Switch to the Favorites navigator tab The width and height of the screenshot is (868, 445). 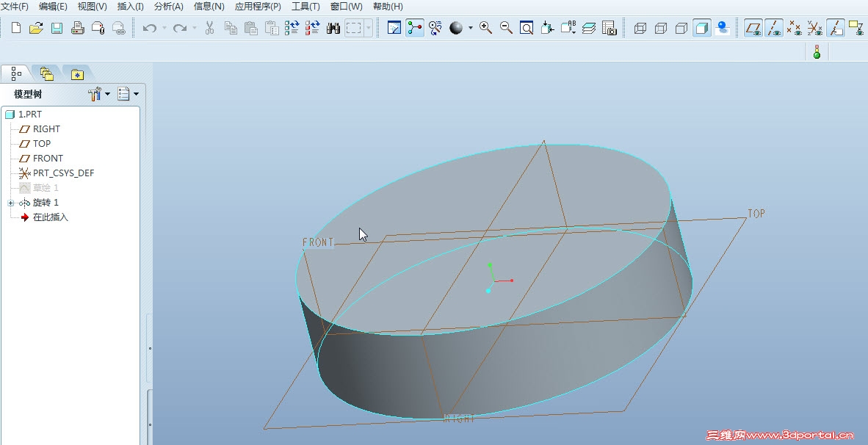(77, 73)
